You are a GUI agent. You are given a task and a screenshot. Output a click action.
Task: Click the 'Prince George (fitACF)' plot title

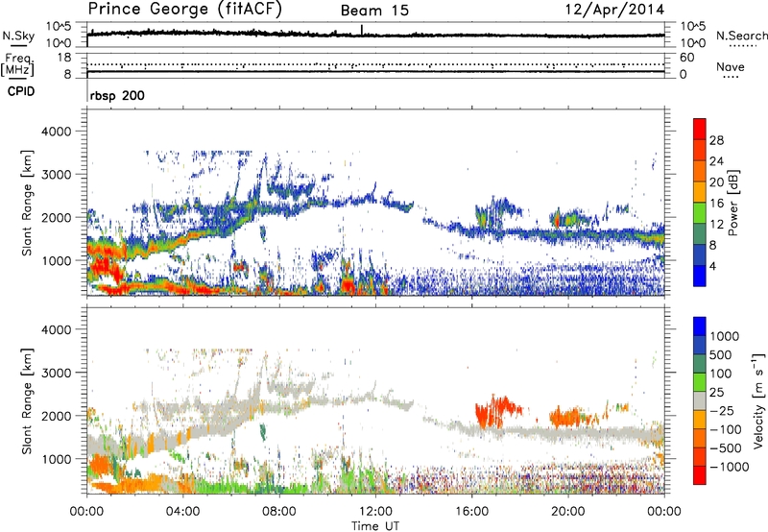tap(185, 9)
